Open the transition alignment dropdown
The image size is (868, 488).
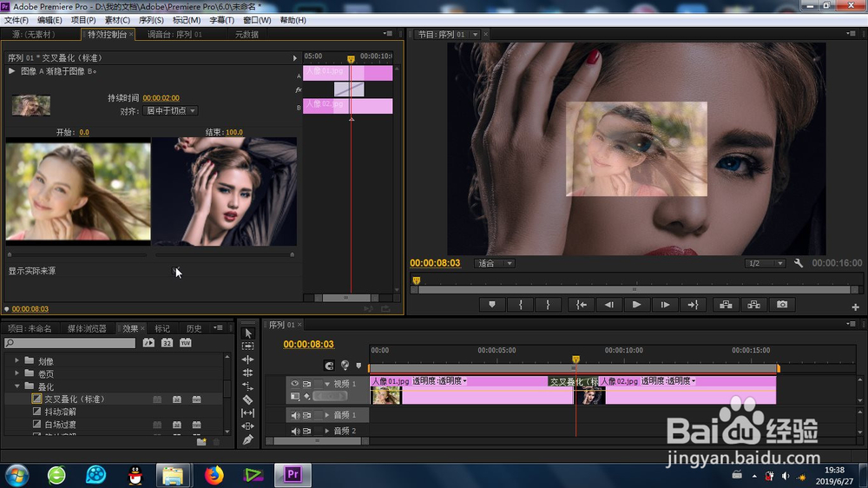click(170, 111)
